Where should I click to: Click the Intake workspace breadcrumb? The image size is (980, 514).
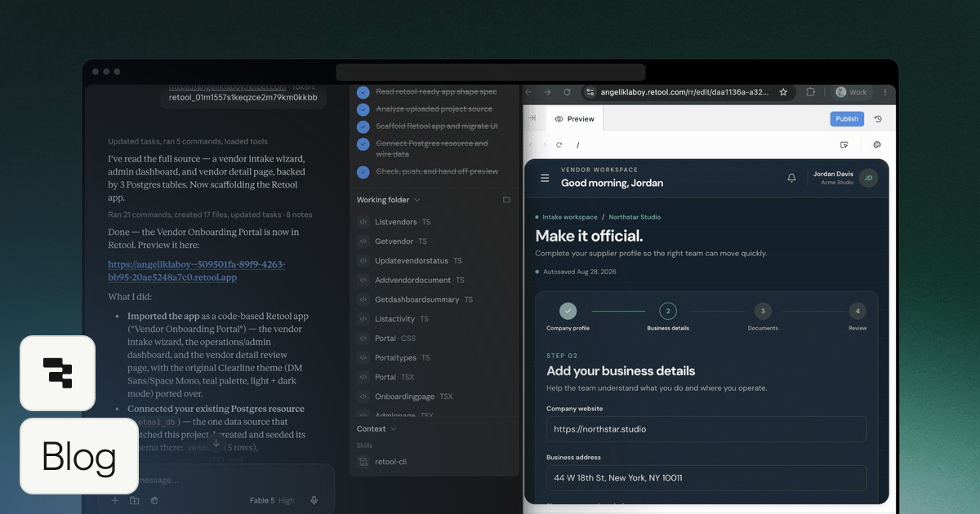570,217
